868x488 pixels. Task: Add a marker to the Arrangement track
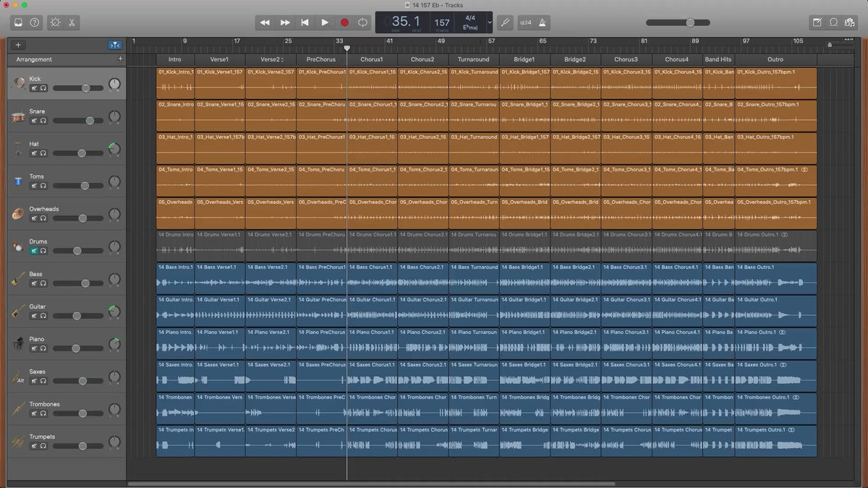point(120,59)
